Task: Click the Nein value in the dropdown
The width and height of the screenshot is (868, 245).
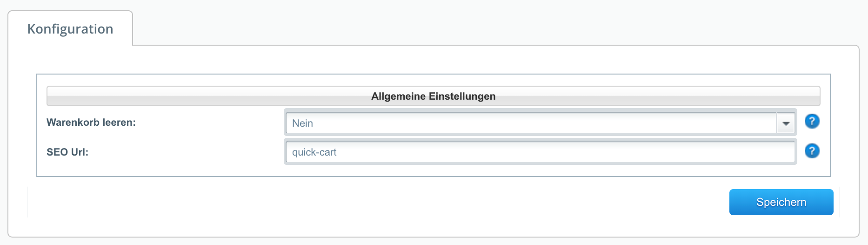Action: point(302,123)
